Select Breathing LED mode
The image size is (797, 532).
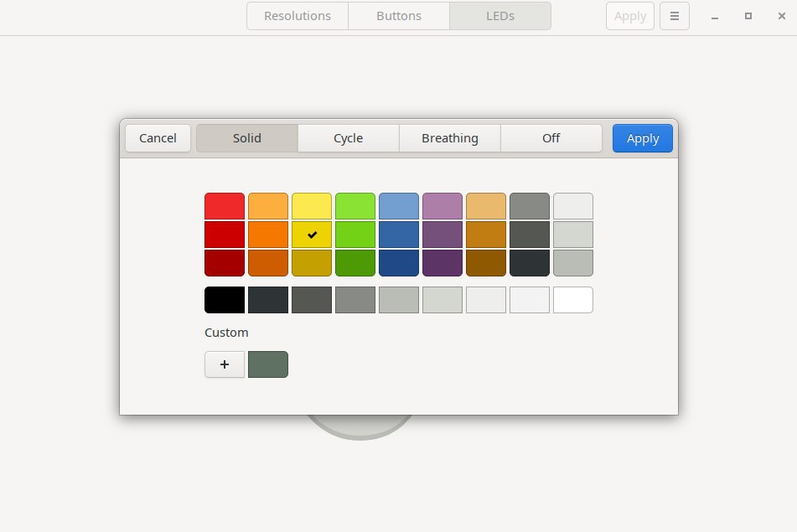click(x=450, y=138)
